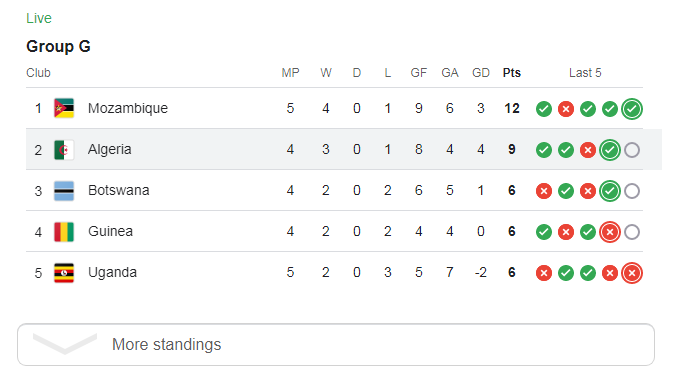The image size is (677, 369).
Task: Click the Last 5 column header
Action: coord(585,73)
